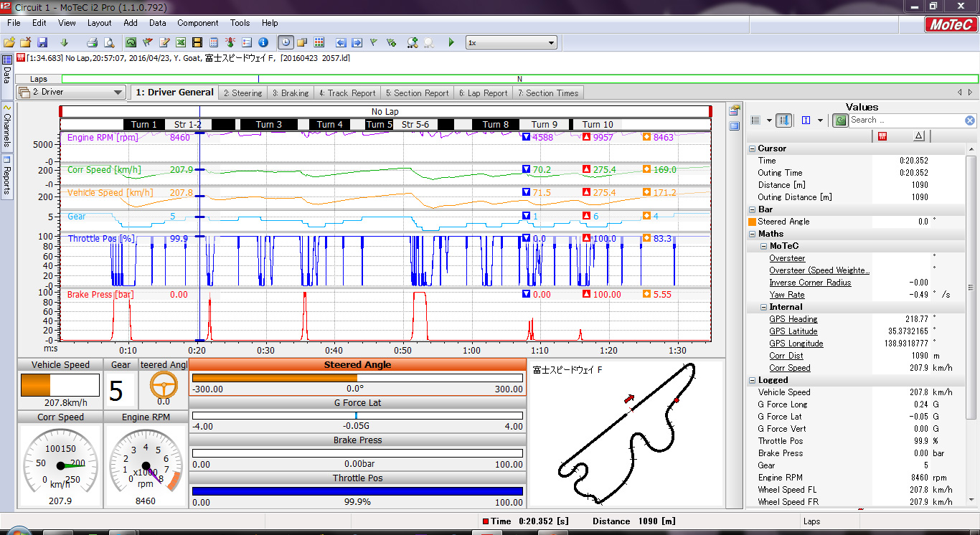Collapse the Cursor group in Values
The width and height of the screenshot is (980, 535).
click(x=752, y=148)
